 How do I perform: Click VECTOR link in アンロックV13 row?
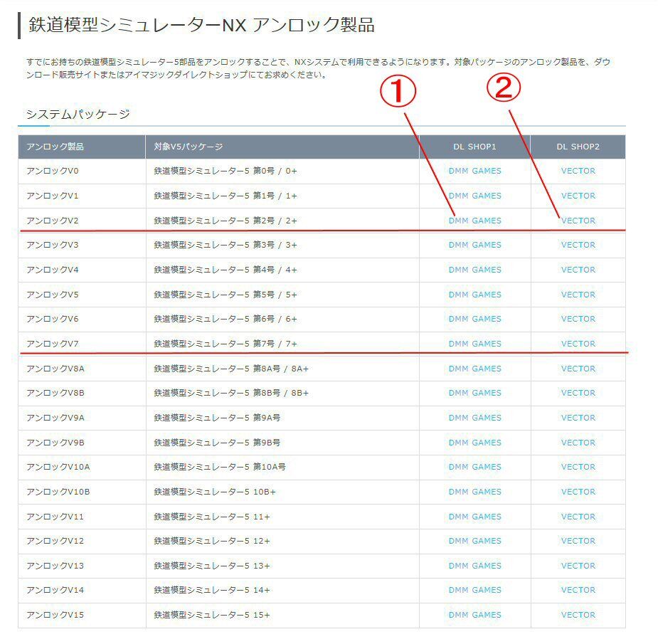[x=578, y=565]
